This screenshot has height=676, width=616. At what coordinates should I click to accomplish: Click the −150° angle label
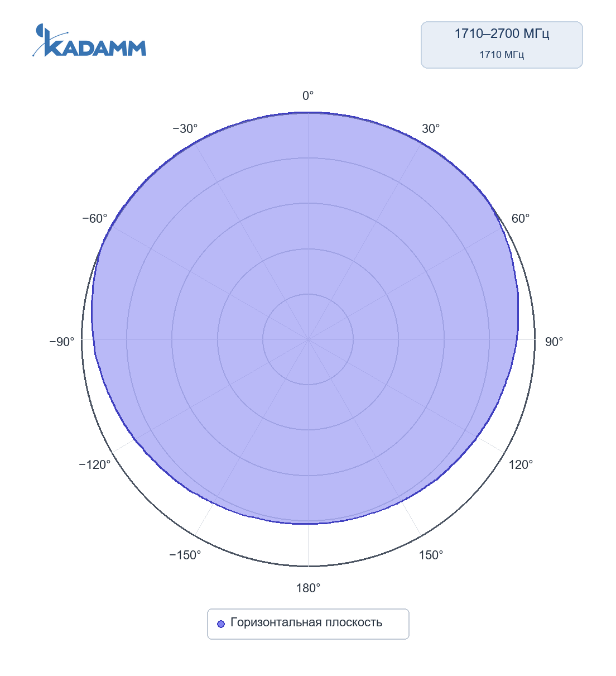185,555
